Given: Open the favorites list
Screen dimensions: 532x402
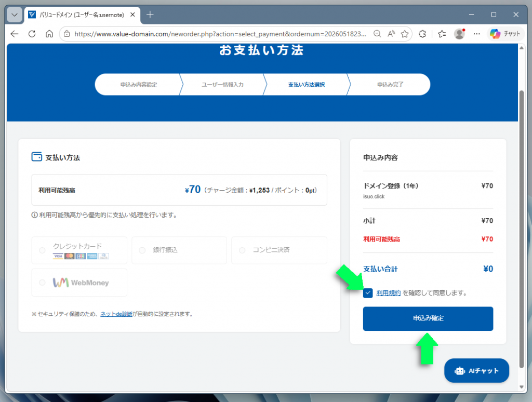Looking at the screenshot, I should 442,34.
